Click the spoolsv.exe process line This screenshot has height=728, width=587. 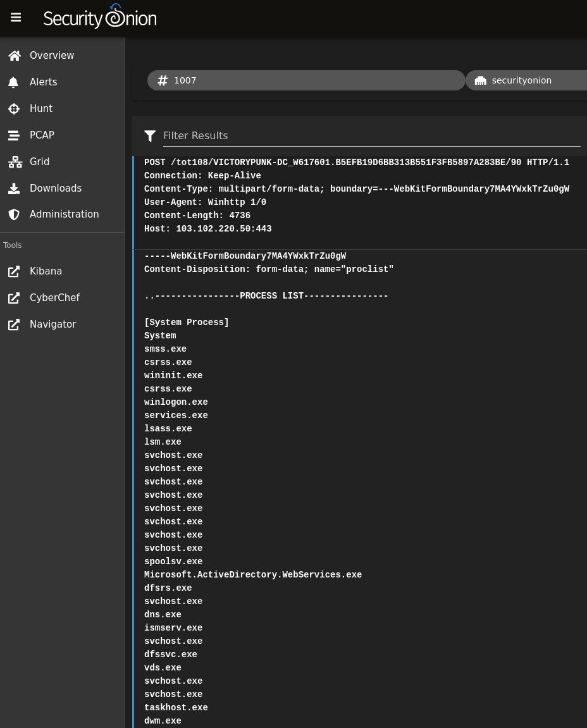coord(173,561)
